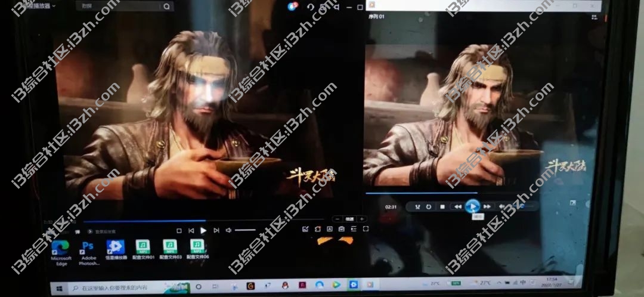The height and width of the screenshot is (297, 644).
Task: Click the grid view icon in right player
Action: pos(595,17)
